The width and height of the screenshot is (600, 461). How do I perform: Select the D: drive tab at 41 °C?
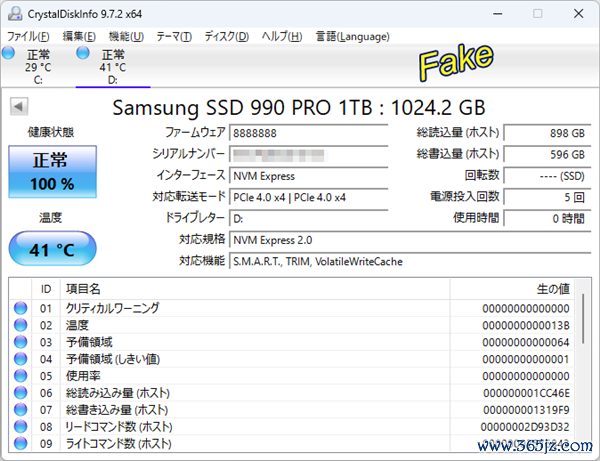coord(113,67)
